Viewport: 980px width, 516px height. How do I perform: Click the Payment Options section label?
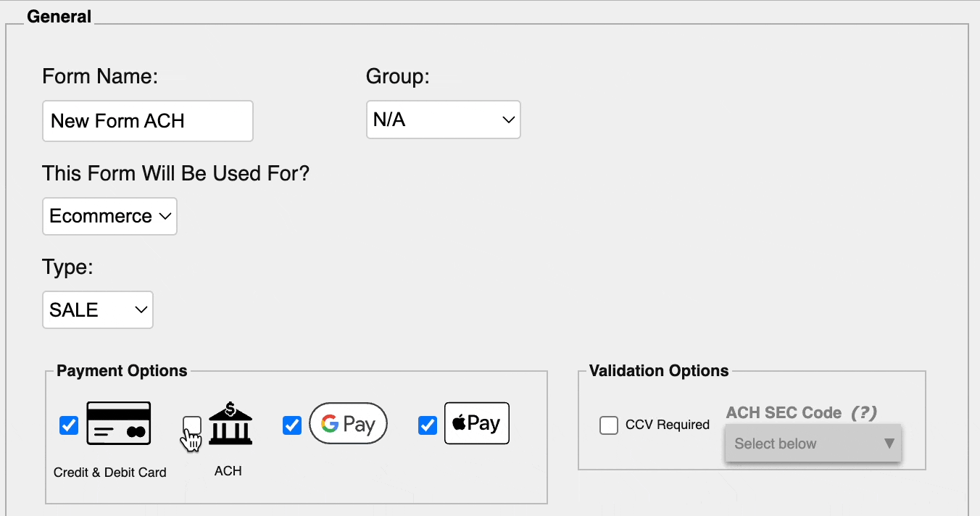(120, 370)
